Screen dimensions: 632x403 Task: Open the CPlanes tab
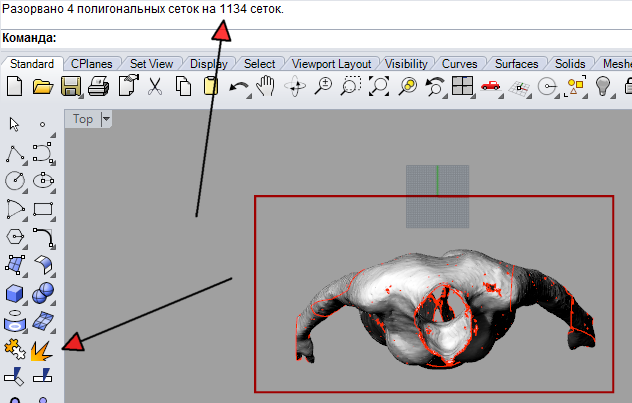(91, 64)
